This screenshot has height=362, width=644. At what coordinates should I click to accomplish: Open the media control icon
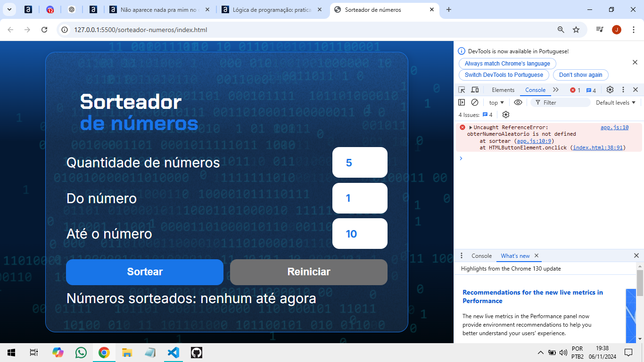[600, 30]
